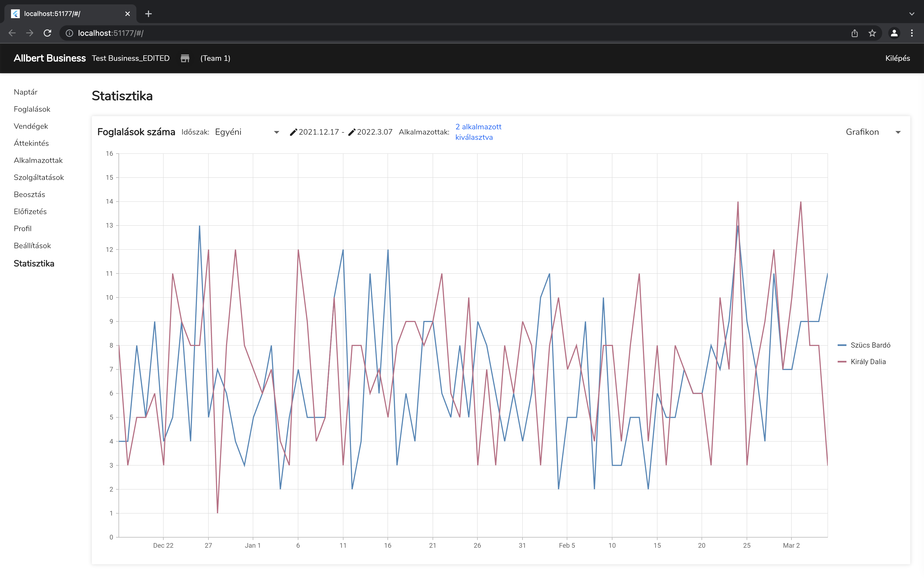Open Foglalások in sidebar
The image size is (924, 578).
32,109
